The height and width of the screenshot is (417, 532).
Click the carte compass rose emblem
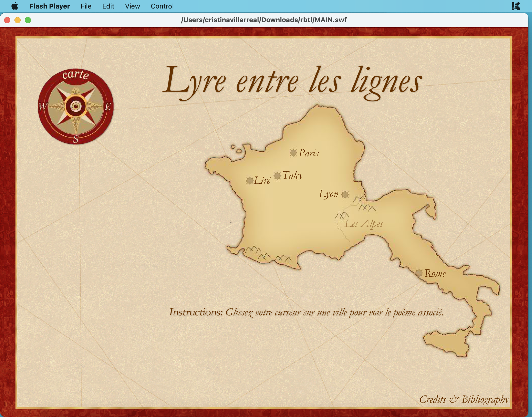[x=76, y=106]
